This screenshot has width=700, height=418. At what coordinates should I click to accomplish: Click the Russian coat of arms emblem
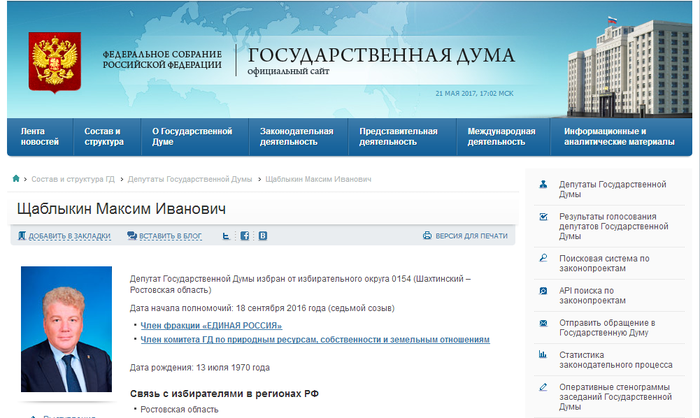(x=54, y=62)
